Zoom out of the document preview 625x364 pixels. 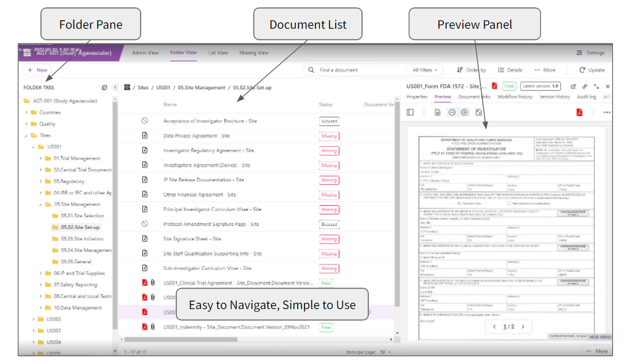[x=451, y=112]
